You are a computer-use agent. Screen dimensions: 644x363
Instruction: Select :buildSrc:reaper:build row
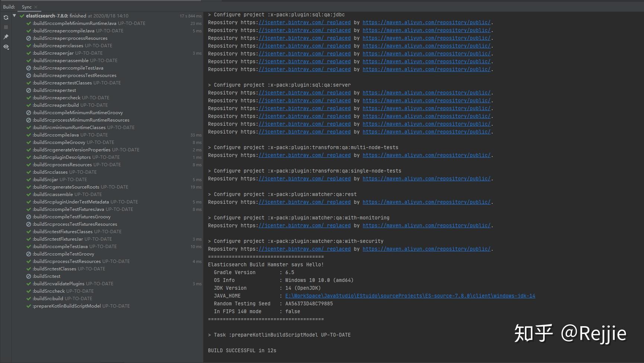click(x=107, y=105)
